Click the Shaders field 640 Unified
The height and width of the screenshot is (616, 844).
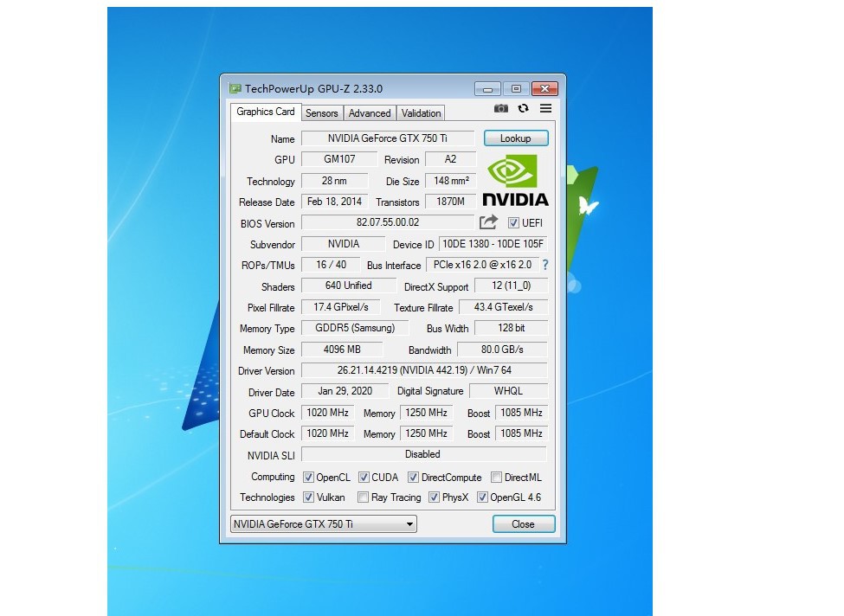click(348, 286)
